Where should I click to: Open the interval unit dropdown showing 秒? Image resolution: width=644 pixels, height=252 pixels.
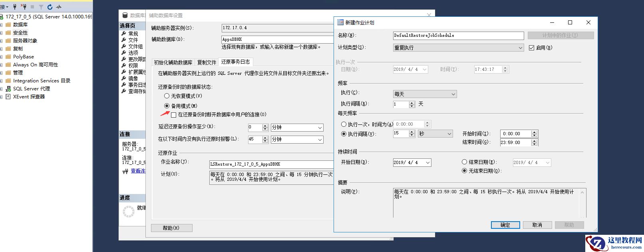tap(435, 134)
